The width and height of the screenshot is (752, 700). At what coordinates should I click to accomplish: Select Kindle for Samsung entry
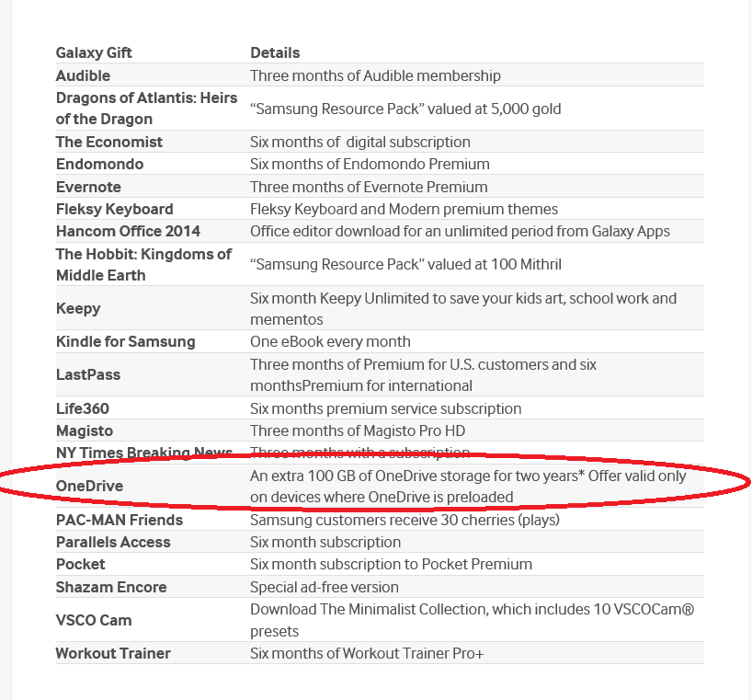(125, 341)
